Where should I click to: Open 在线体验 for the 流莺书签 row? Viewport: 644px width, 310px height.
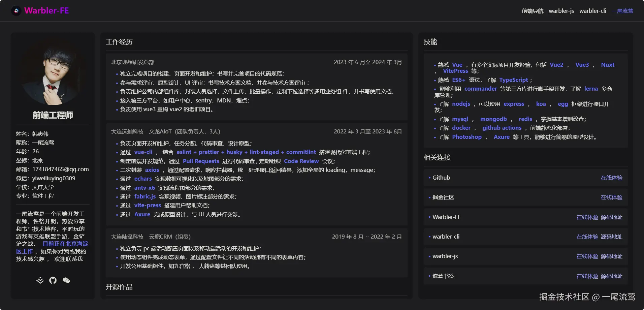(587, 276)
